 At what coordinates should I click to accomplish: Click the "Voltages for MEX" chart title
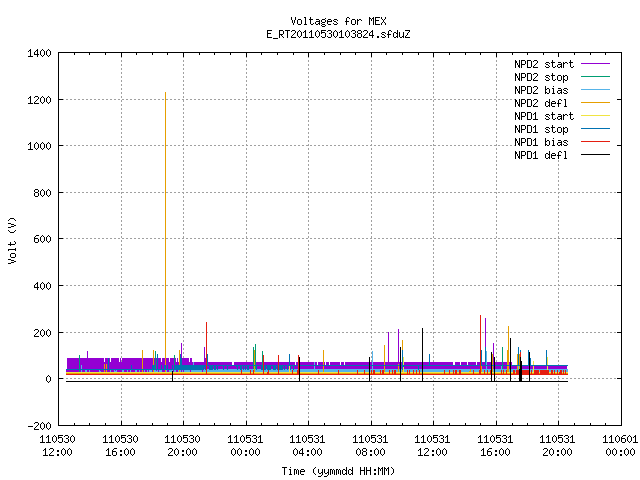pos(338,21)
